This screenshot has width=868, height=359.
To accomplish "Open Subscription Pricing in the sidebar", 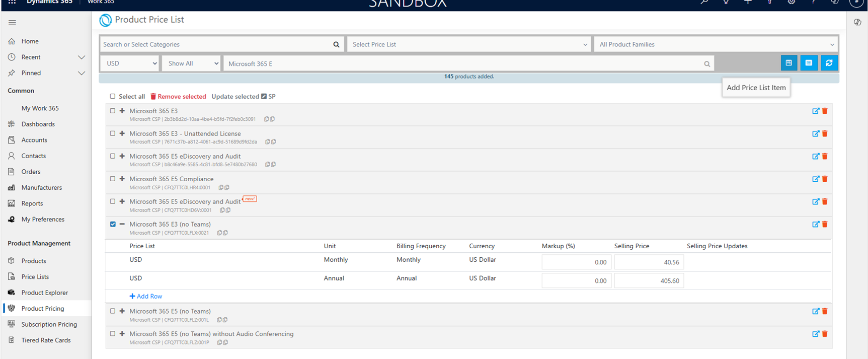I will click(x=49, y=324).
